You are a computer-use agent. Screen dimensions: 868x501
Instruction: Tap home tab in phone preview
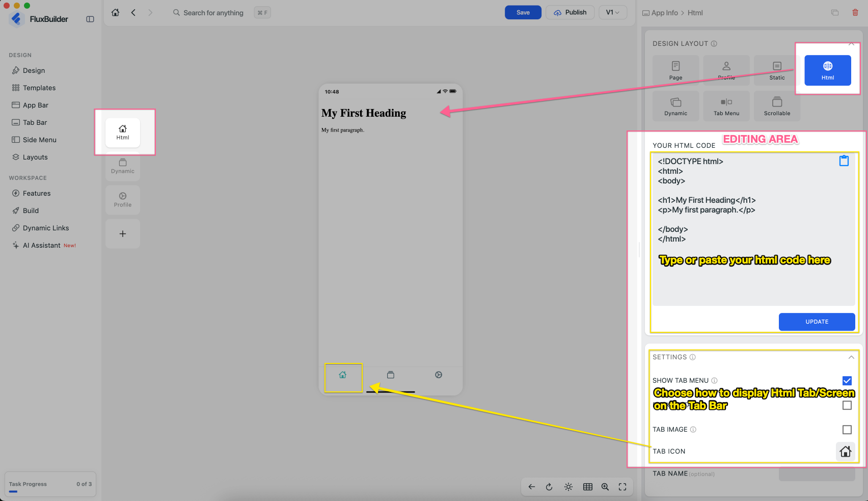[343, 375]
